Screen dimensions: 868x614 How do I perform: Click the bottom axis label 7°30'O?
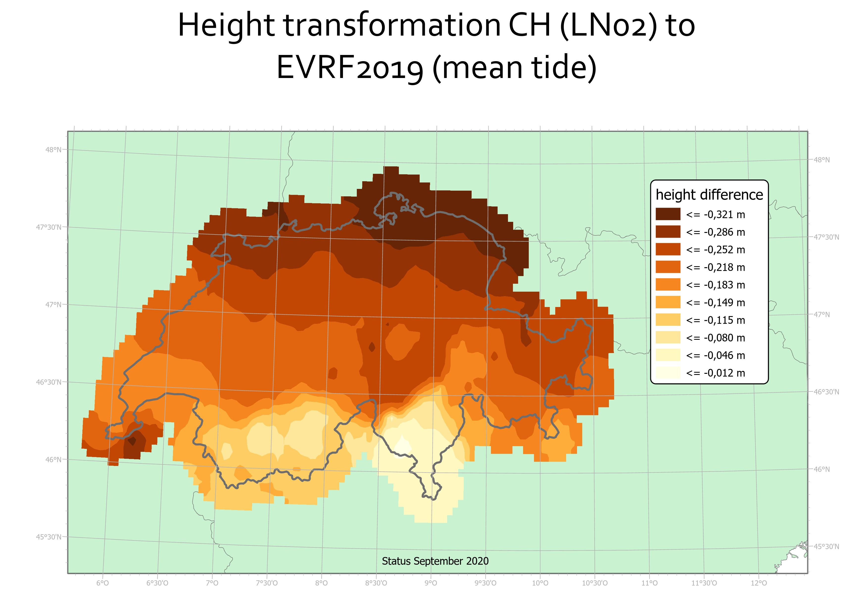pos(267,583)
